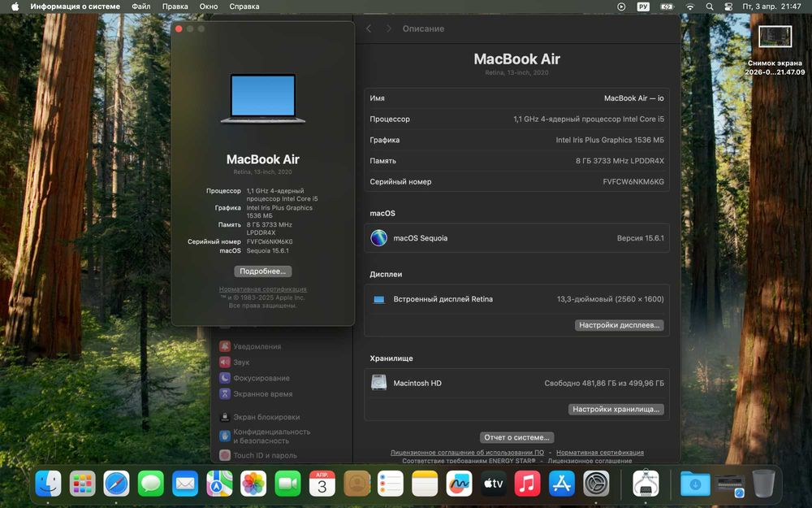Click the Now Playing icon in the menu bar

coord(621,7)
